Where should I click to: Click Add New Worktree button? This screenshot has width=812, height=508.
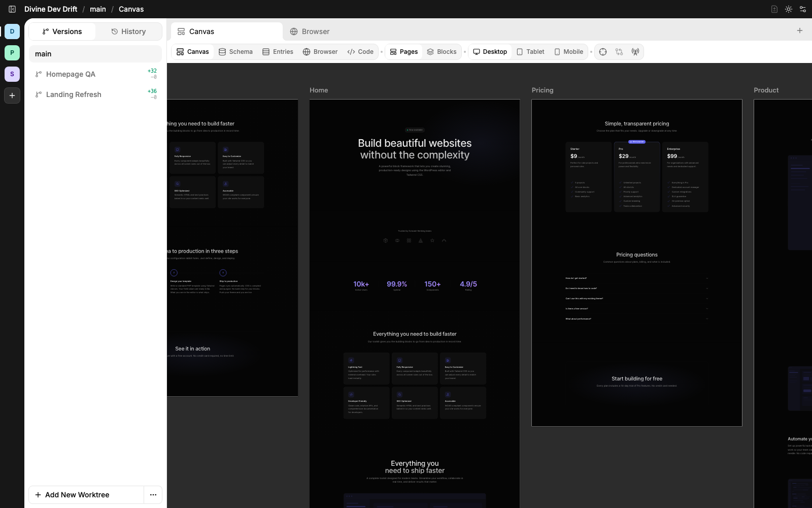coord(86,495)
